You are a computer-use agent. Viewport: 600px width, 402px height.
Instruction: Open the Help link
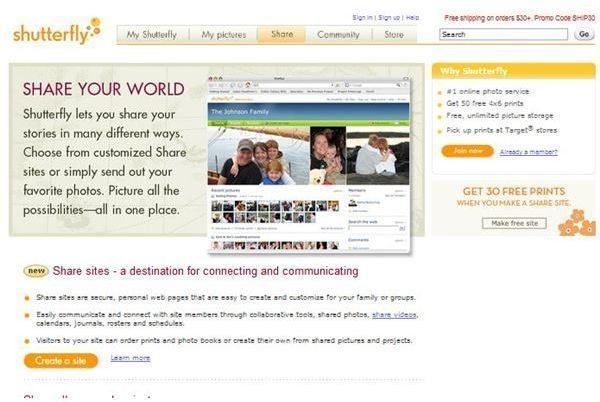tap(412, 18)
